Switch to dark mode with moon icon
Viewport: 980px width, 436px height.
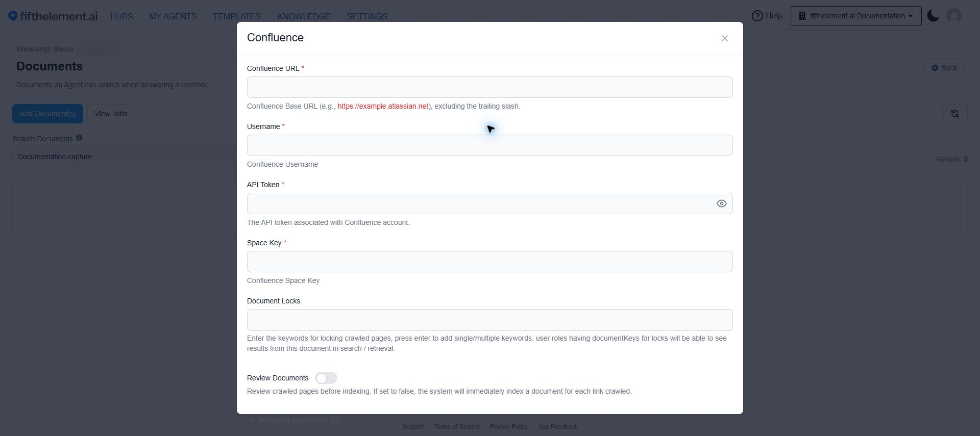(x=933, y=16)
